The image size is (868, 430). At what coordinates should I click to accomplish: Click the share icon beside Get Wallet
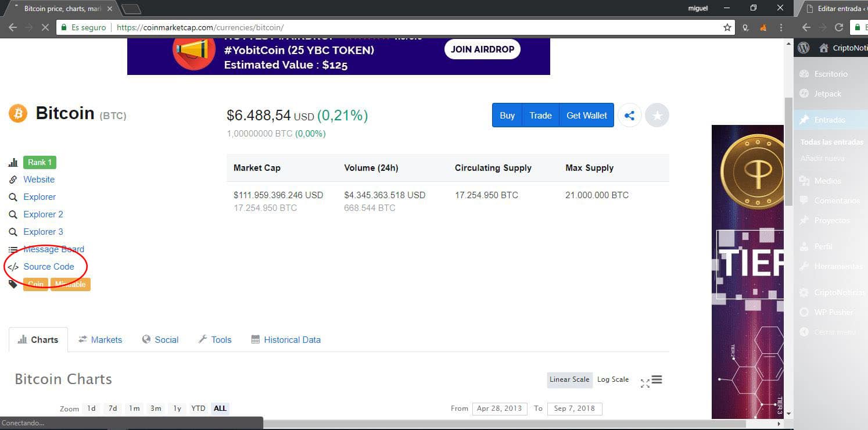(629, 115)
